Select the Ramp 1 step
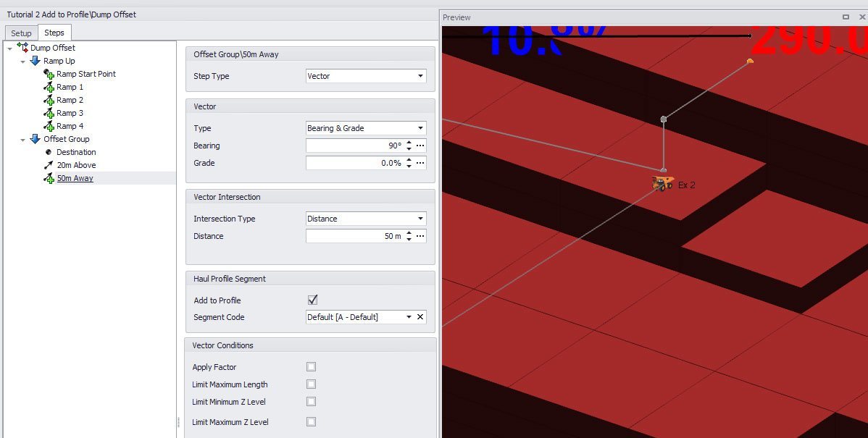Screen dimensions: 868x438 (x=70, y=87)
